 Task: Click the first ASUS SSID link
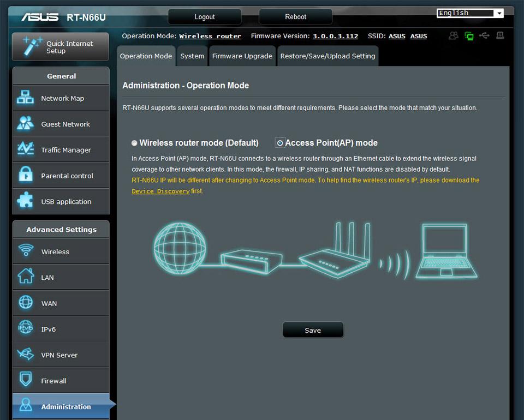tap(397, 36)
